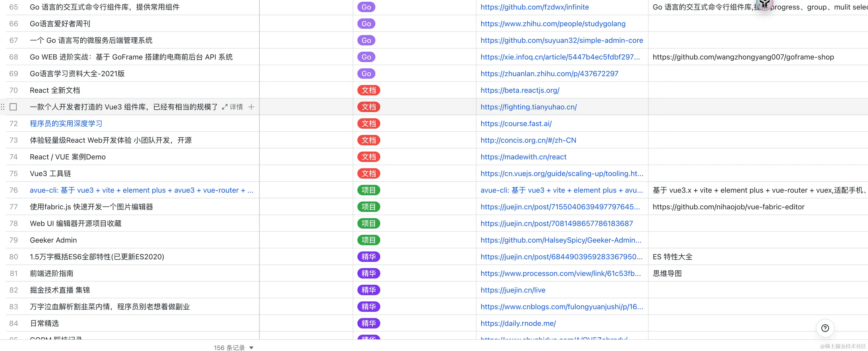Click the 精华 tag for 日常精选
The image size is (868, 351).
click(x=369, y=323)
